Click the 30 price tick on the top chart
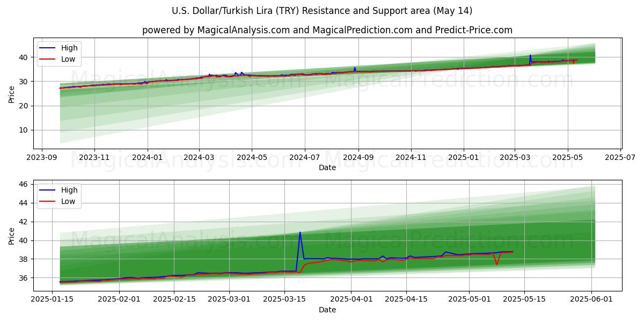 24,82
